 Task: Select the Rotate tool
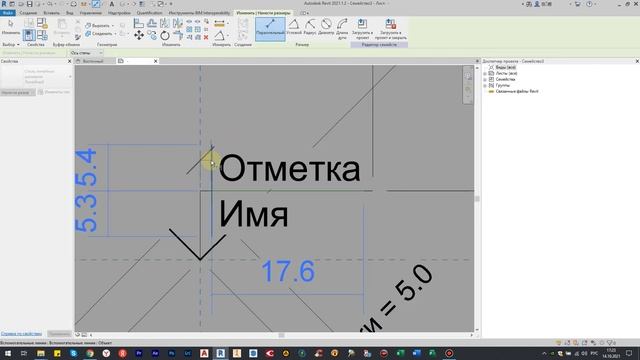point(165,36)
